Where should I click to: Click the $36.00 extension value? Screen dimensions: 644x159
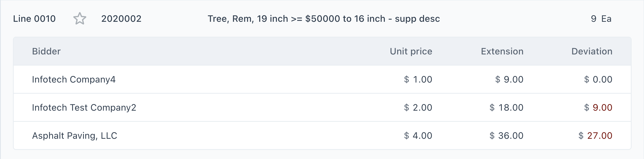click(x=506, y=136)
